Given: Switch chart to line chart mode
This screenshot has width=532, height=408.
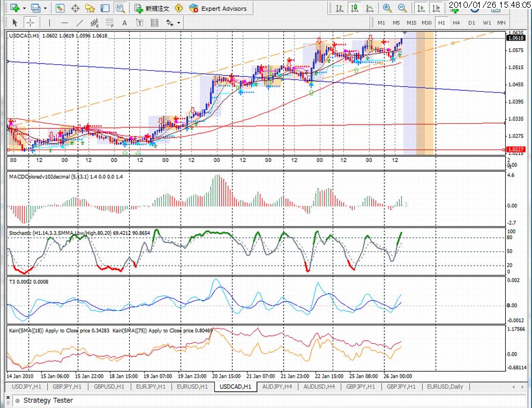Looking at the screenshot, I should (x=370, y=8).
